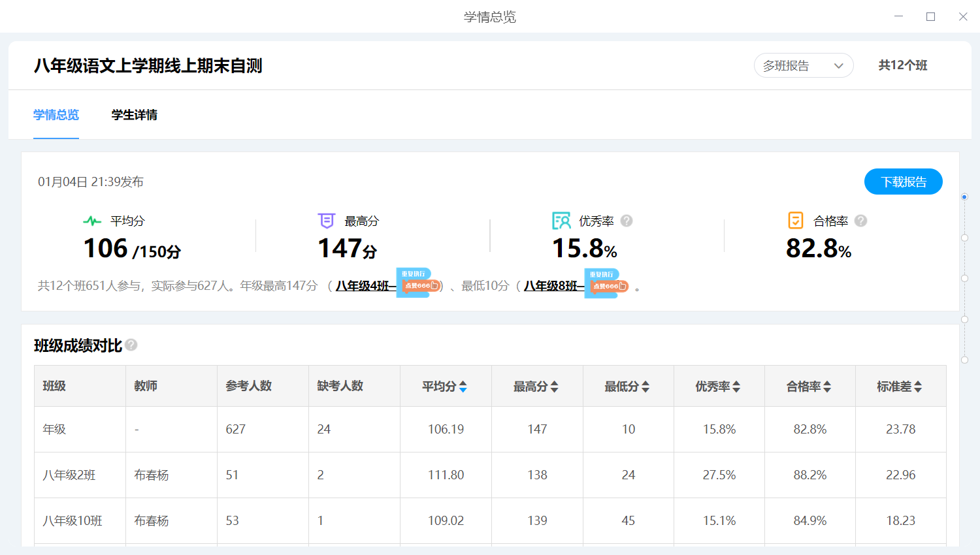
Task: Click the top active section navigation dot
Action: pyautogui.click(x=964, y=197)
